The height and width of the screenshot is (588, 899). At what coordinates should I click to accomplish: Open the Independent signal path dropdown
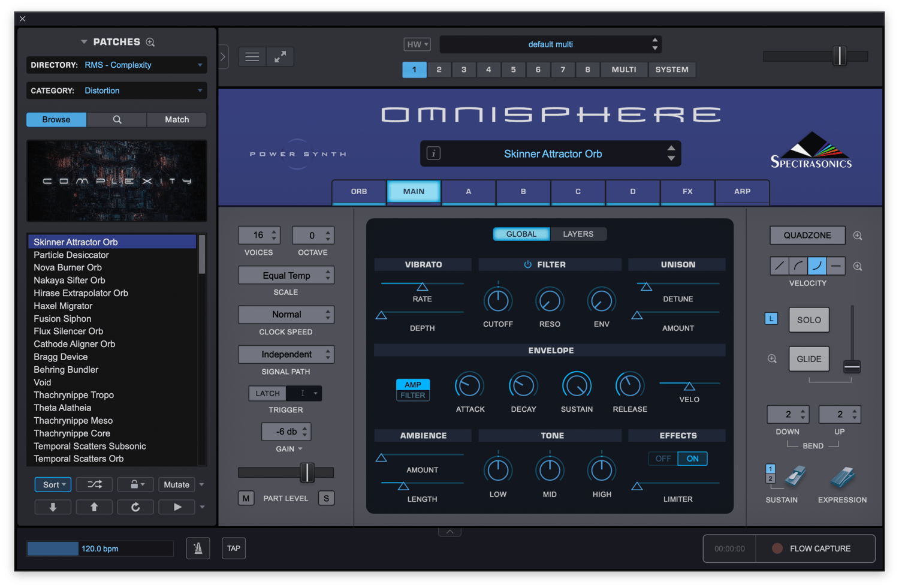pyautogui.click(x=286, y=354)
